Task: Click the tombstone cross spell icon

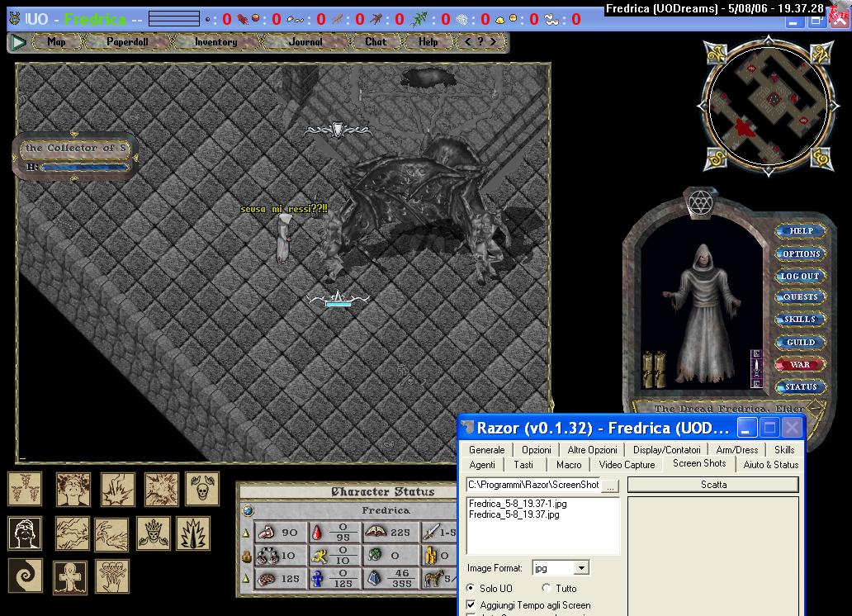Action: (70, 576)
